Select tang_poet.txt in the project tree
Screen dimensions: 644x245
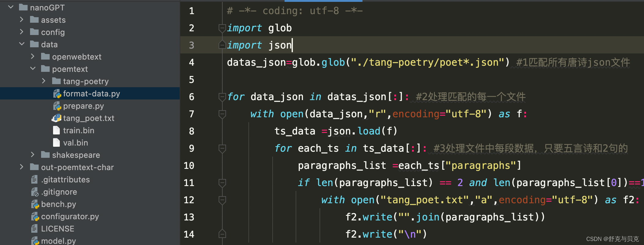(x=89, y=118)
